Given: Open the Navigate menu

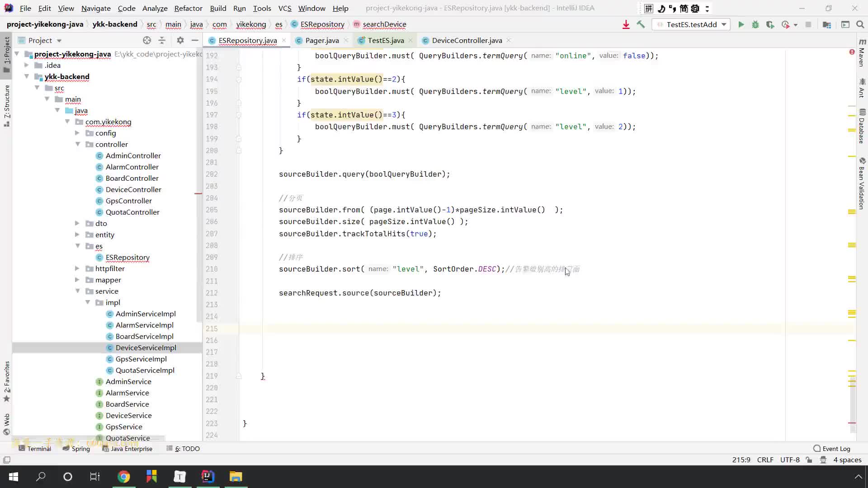Looking at the screenshot, I should (95, 8).
